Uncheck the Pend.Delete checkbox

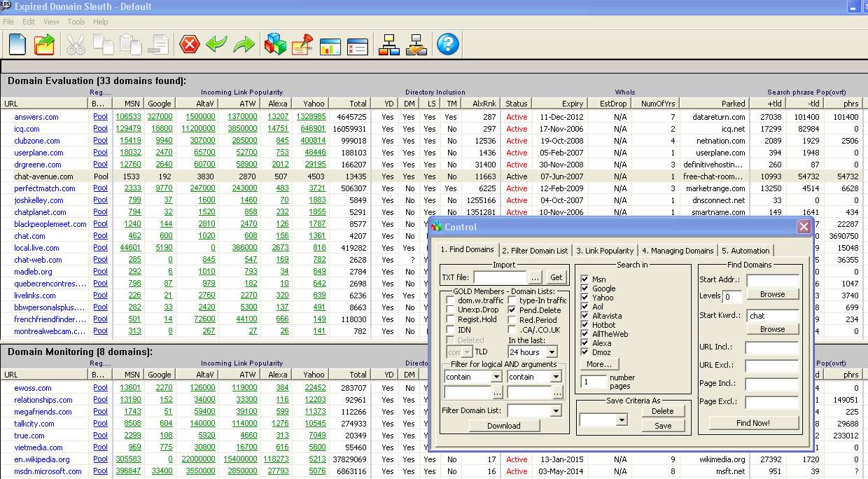[x=513, y=310]
